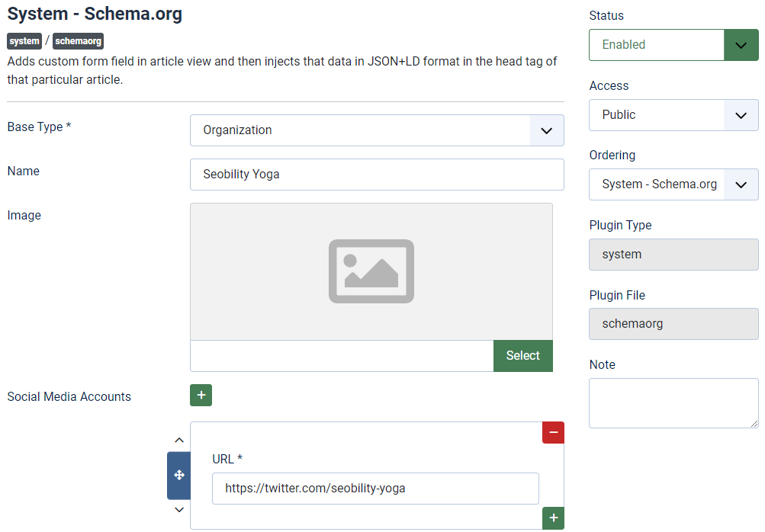Click the green add Social Media Accounts icon
The image size is (765, 532).
[x=201, y=395]
